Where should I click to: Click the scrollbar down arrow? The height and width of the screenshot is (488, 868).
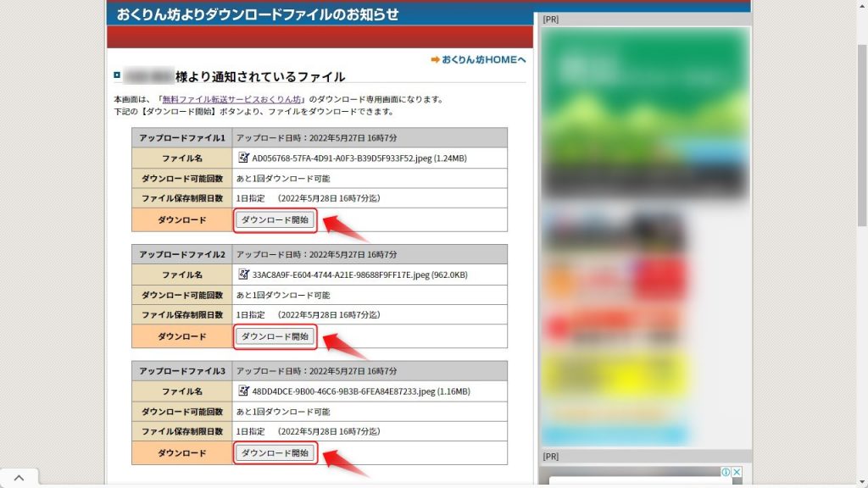coord(862,483)
